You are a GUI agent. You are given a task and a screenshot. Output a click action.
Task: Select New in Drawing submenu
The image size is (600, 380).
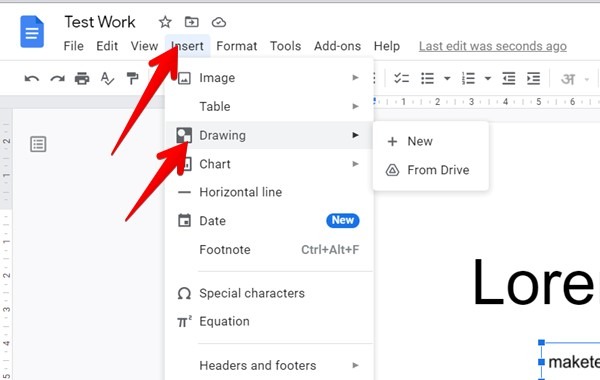(x=430, y=142)
